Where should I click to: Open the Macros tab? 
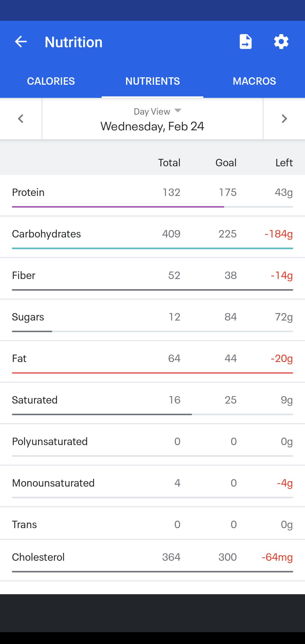tap(254, 81)
